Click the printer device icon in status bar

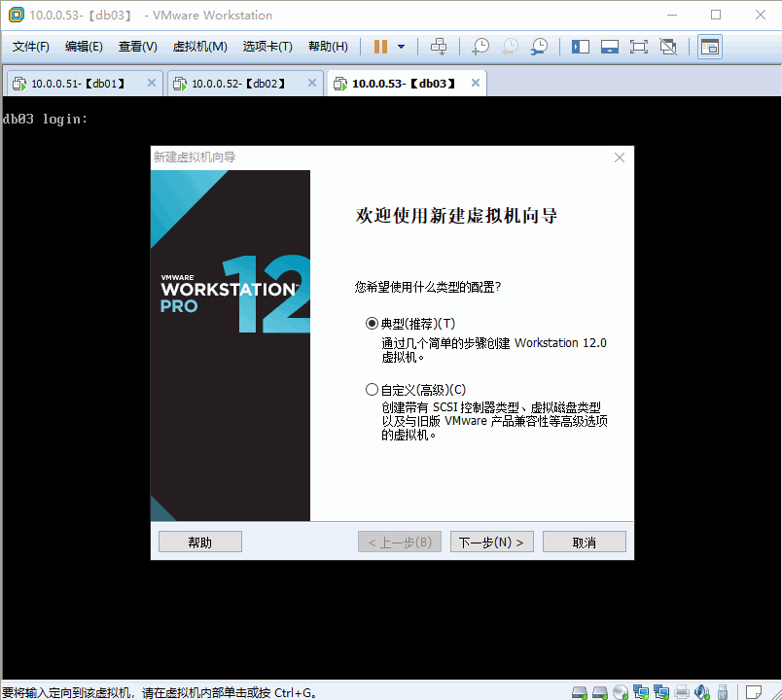point(682,690)
